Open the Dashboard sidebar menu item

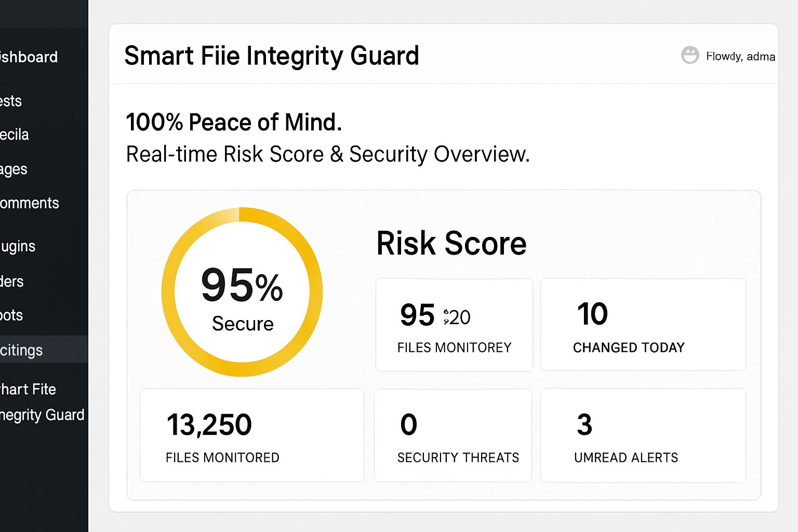point(29,57)
